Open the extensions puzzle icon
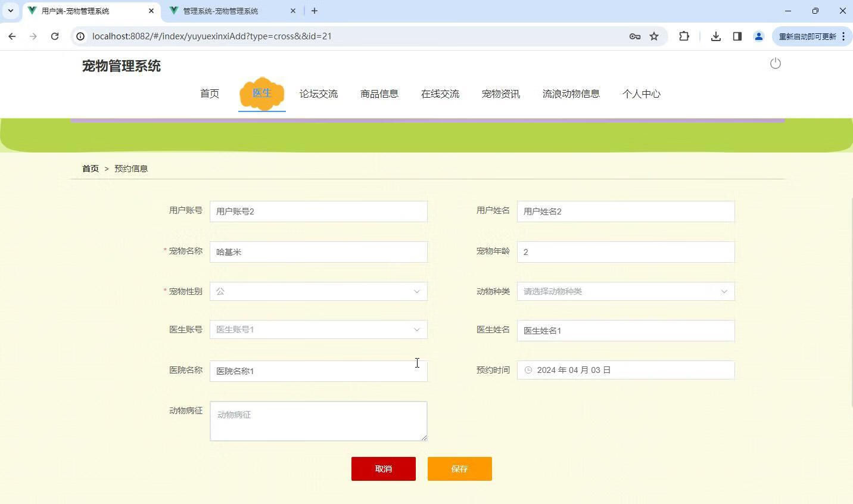This screenshot has height=504, width=853. (x=684, y=36)
